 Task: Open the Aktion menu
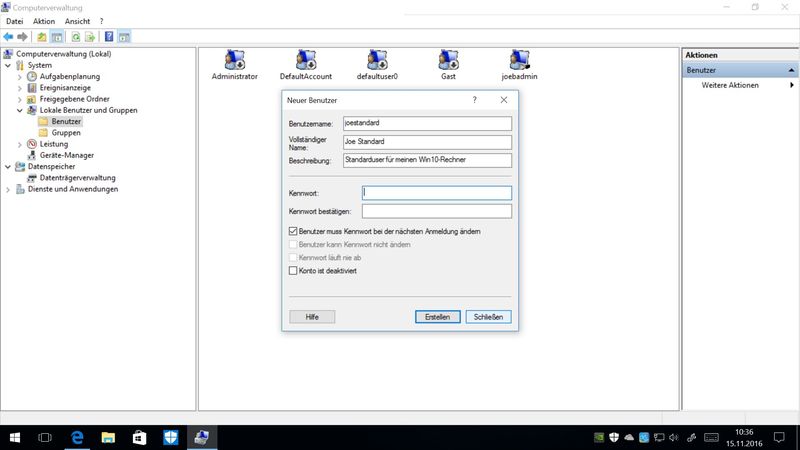pyautogui.click(x=44, y=21)
